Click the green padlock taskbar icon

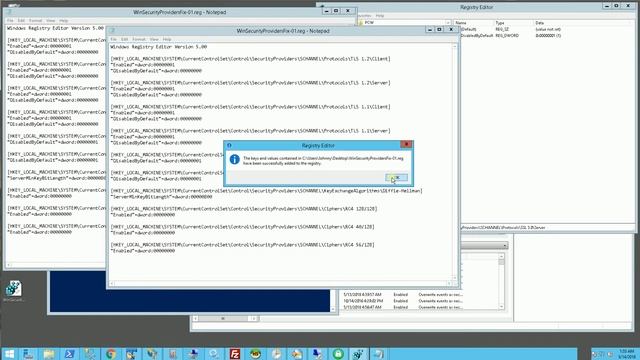[x=338, y=354]
